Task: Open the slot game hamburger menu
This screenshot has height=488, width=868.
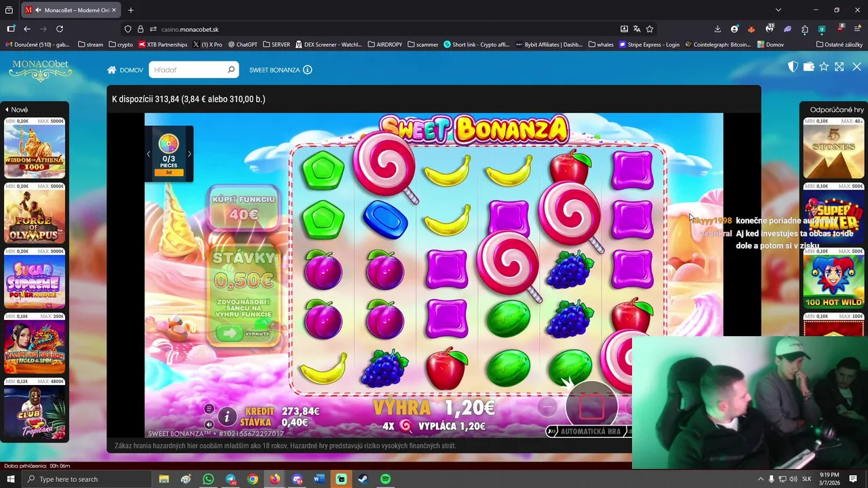Action: coord(209,409)
